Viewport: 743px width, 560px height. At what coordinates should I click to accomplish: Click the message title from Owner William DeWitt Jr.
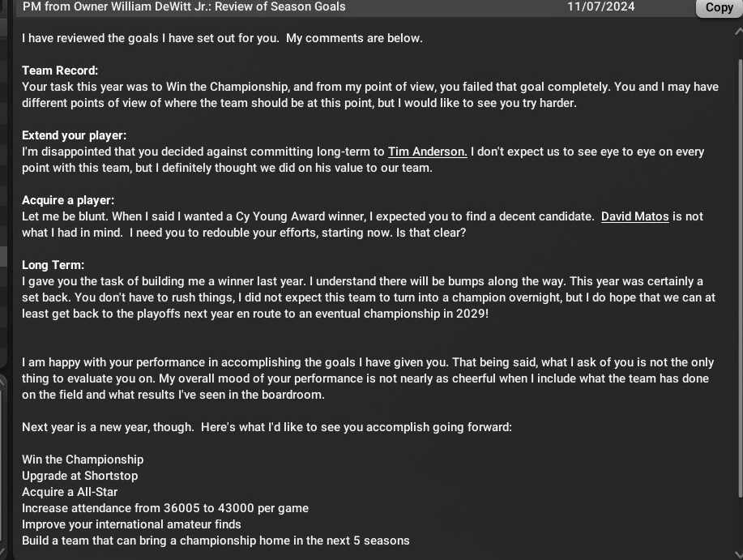point(184,6)
